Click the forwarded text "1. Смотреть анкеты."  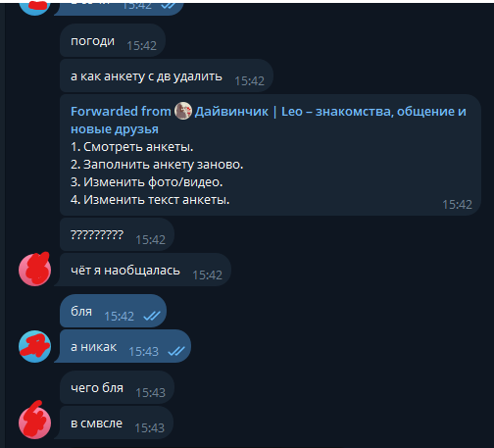(x=132, y=147)
